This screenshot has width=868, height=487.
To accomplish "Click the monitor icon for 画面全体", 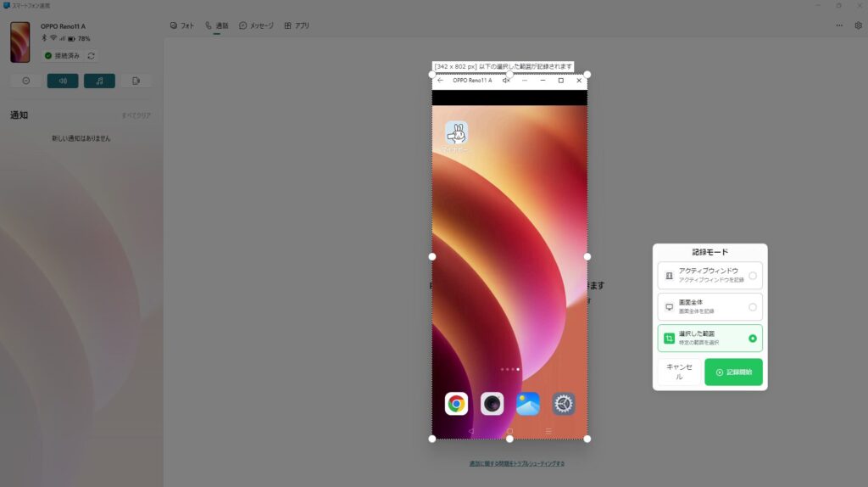I will point(669,307).
